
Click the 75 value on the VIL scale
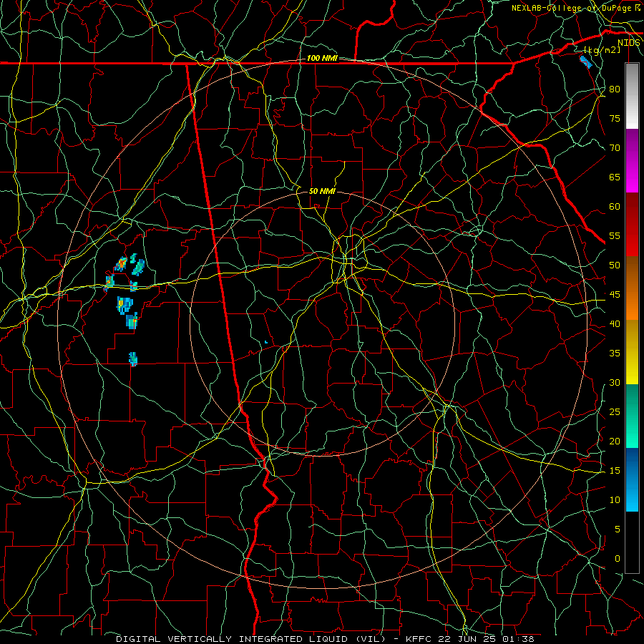click(615, 119)
